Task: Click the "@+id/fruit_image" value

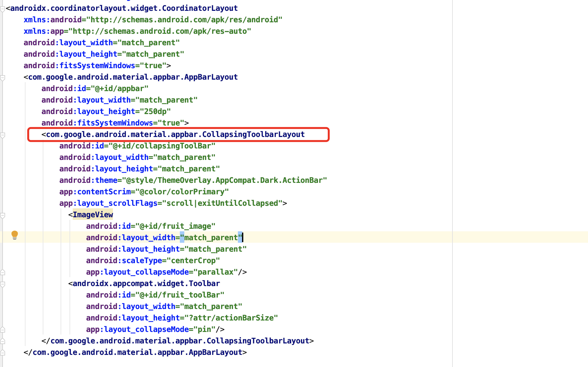Action: tap(175, 226)
